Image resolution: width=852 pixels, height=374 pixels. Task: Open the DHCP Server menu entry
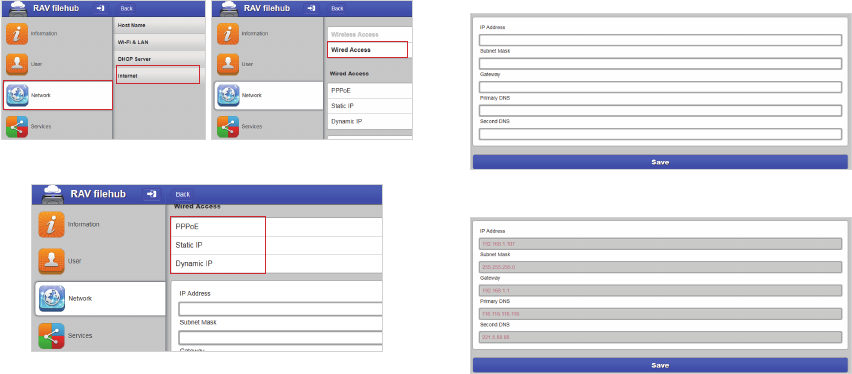tap(160, 59)
